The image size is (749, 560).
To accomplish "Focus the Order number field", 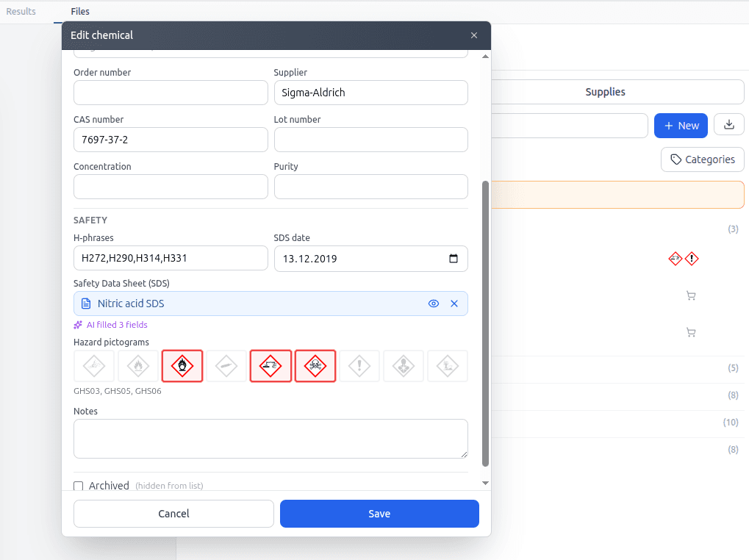I will (171, 93).
